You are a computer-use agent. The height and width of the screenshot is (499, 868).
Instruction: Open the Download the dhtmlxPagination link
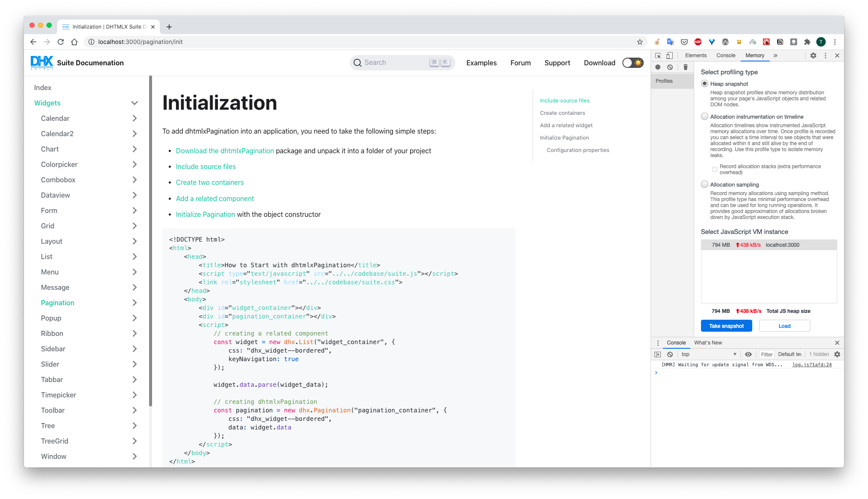pos(225,151)
